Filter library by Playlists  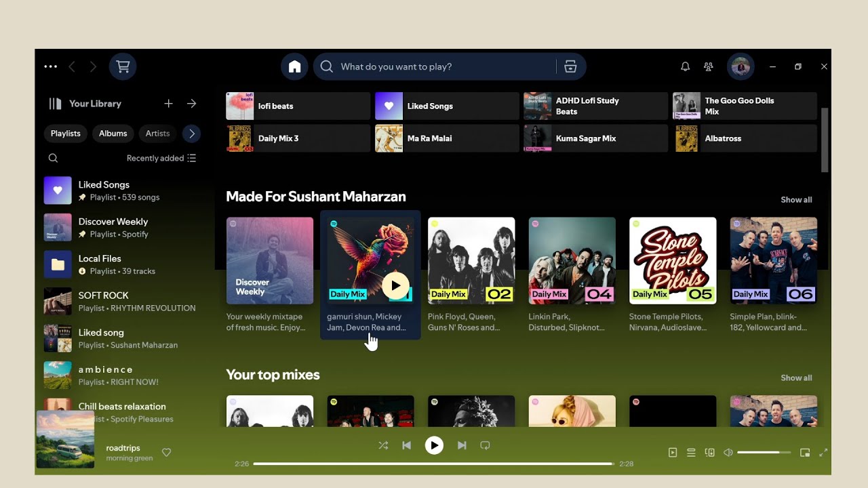click(x=66, y=134)
